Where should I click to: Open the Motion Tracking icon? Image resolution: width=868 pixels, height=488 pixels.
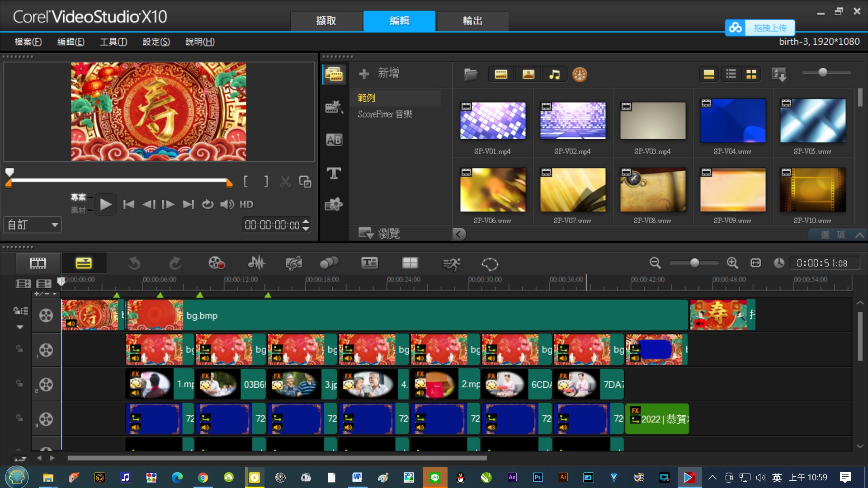(x=329, y=263)
